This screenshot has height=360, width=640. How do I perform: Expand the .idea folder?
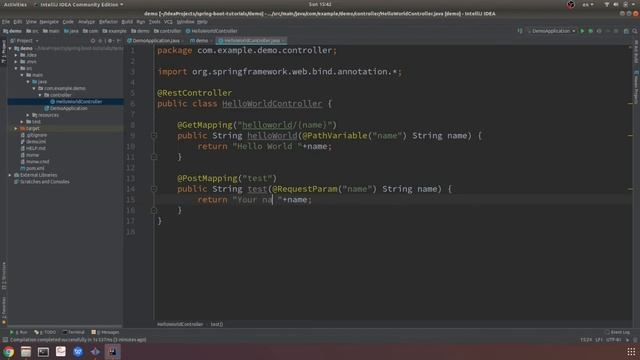click(16, 55)
